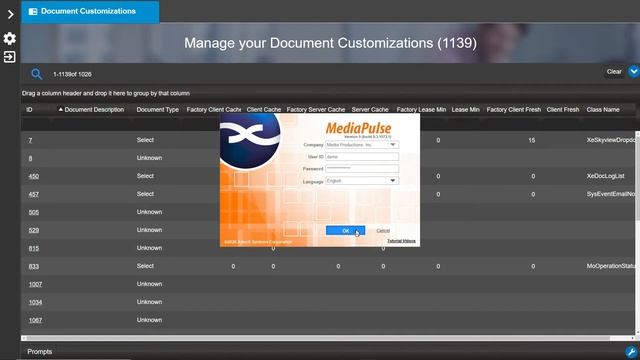The width and height of the screenshot is (640, 360).
Task: Sort by Document Type column header
Action: (x=158, y=110)
